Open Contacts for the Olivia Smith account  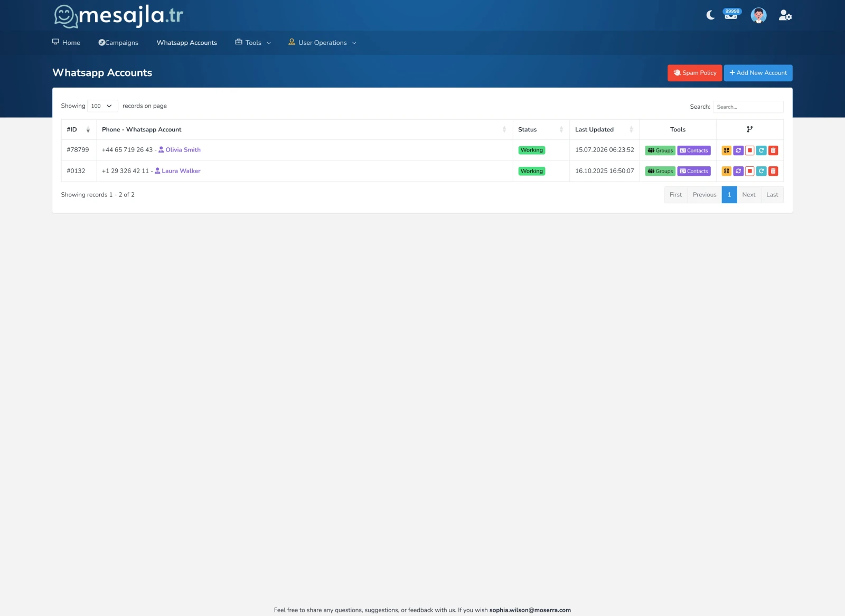point(694,150)
